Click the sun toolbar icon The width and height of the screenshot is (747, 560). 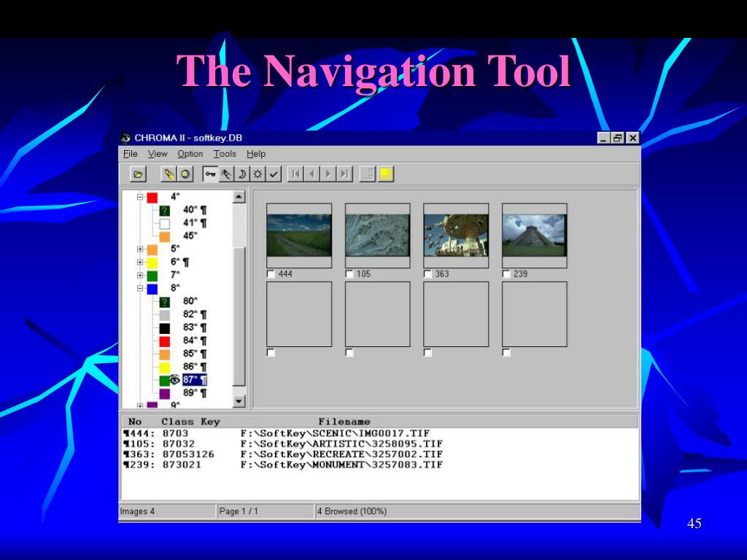pyautogui.click(x=258, y=174)
